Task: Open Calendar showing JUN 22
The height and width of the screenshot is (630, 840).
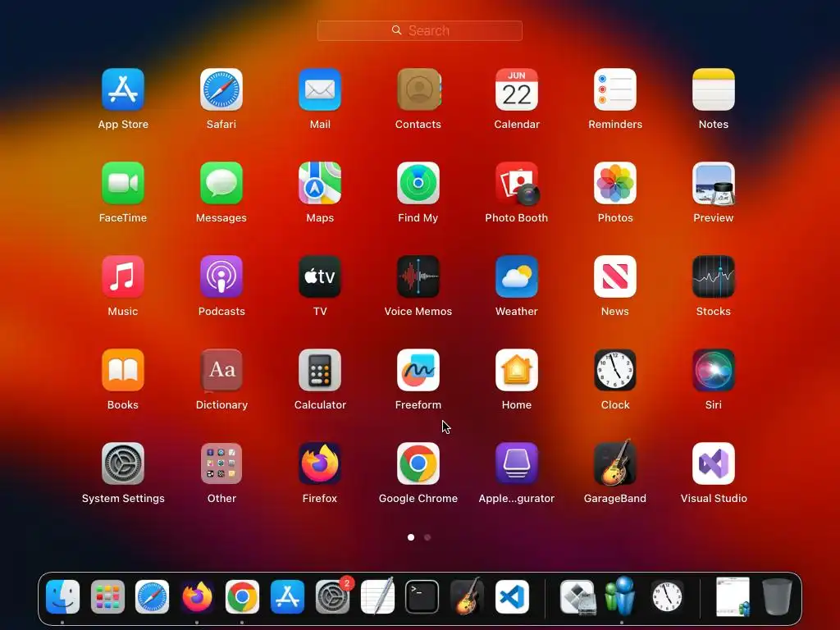Action: [517, 89]
